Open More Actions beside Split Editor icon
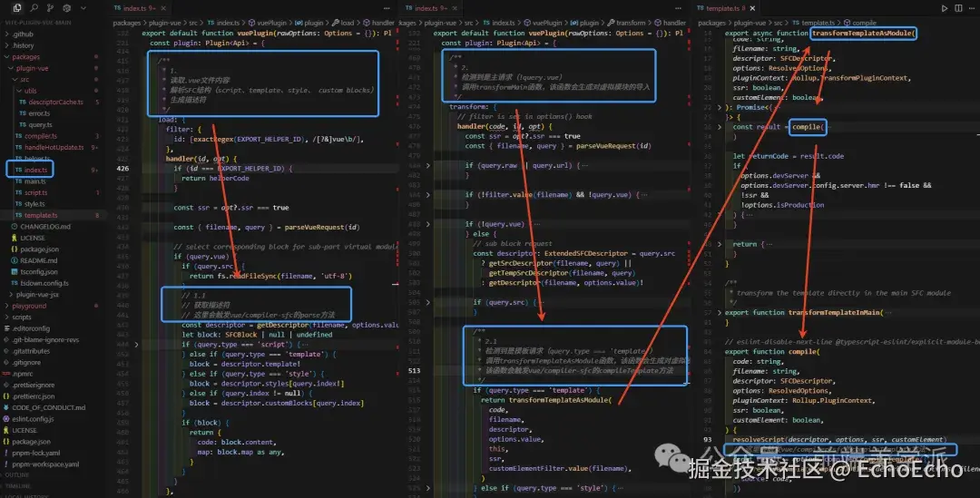The image size is (980, 498). (973, 8)
